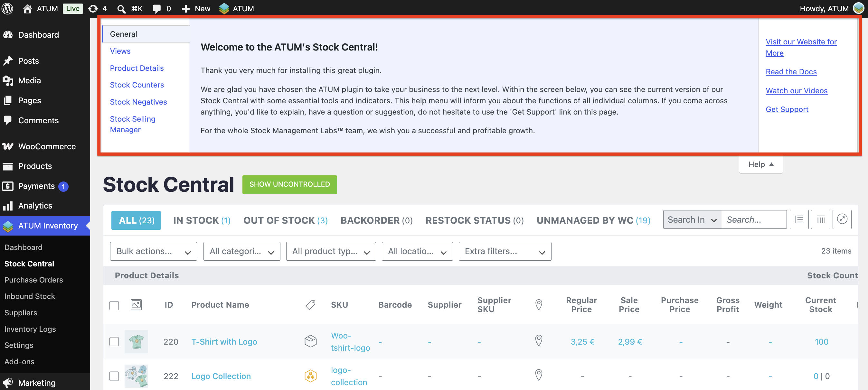Image resolution: width=868 pixels, height=390 pixels.
Task: Click the rows view icon beside search
Action: coord(799,219)
